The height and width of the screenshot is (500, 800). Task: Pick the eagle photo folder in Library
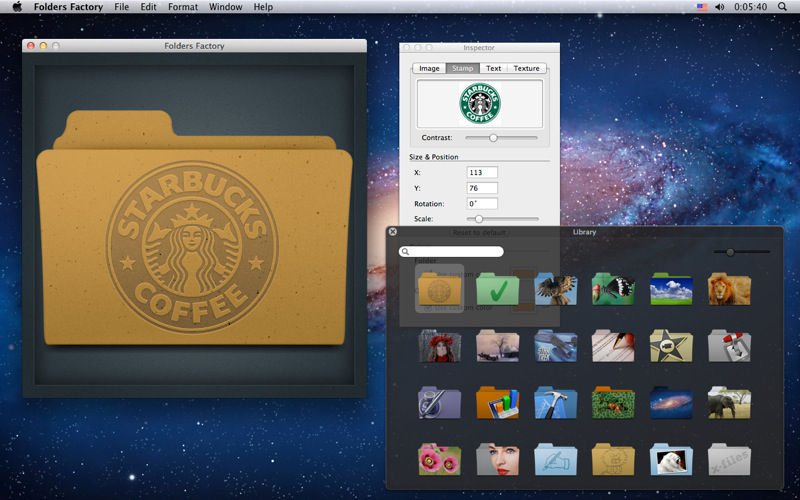(x=556, y=289)
